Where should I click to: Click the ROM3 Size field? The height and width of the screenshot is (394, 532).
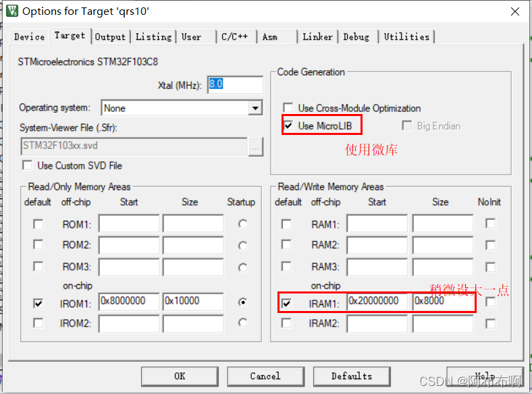coord(193,267)
